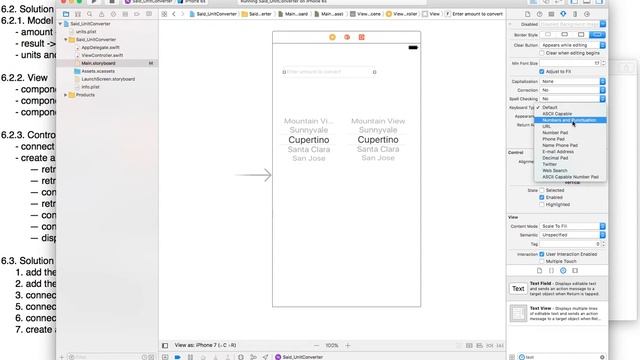Choose 'Number Pad' keyboard type

click(x=570, y=133)
